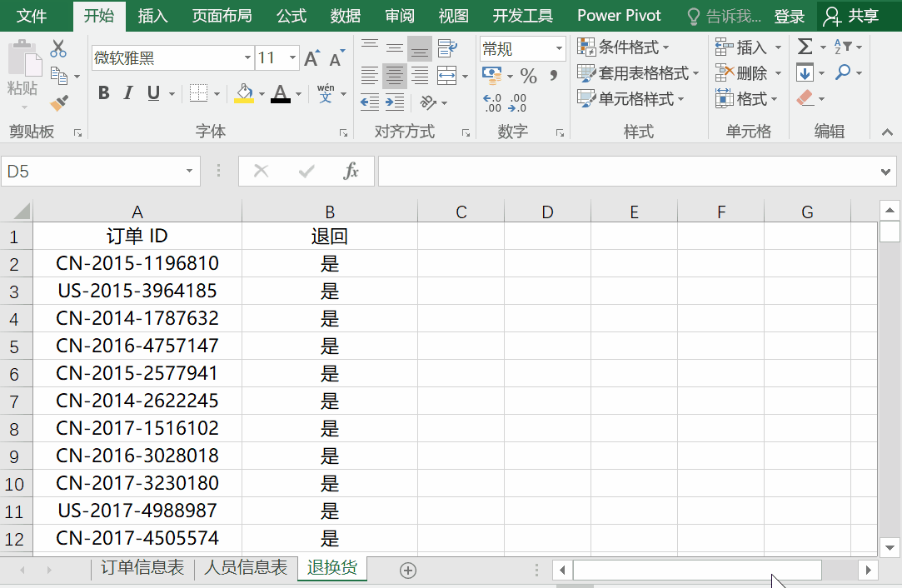Image resolution: width=902 pixels, height=588 pixels.
Task: Click the cells 删除 Delete button
Action: pos(748,73)
